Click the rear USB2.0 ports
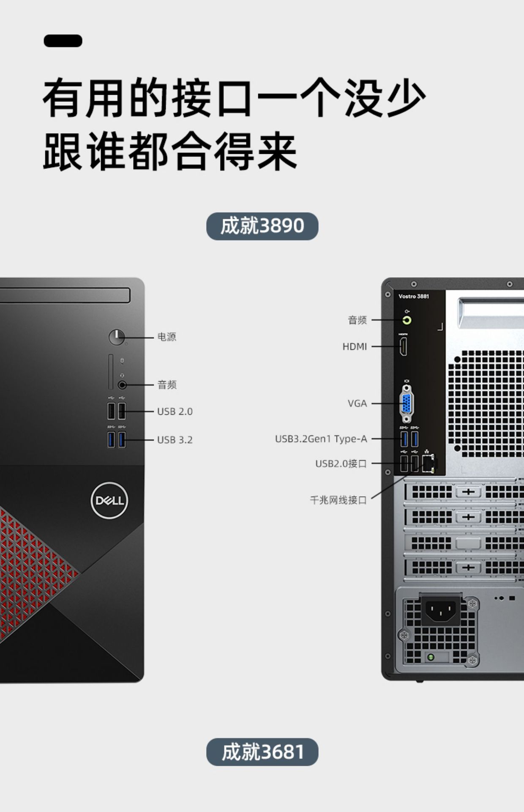 409,464
